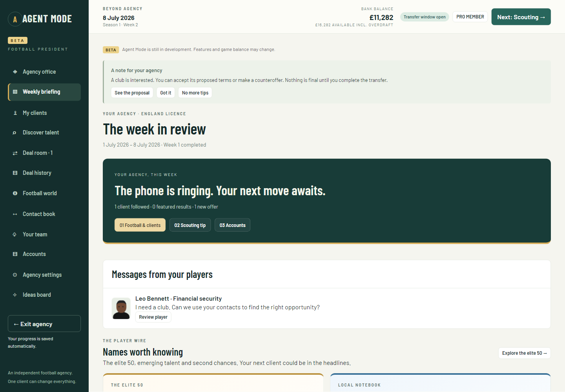Click the Weekly briefing sidebar icon

tap(15, 92)
